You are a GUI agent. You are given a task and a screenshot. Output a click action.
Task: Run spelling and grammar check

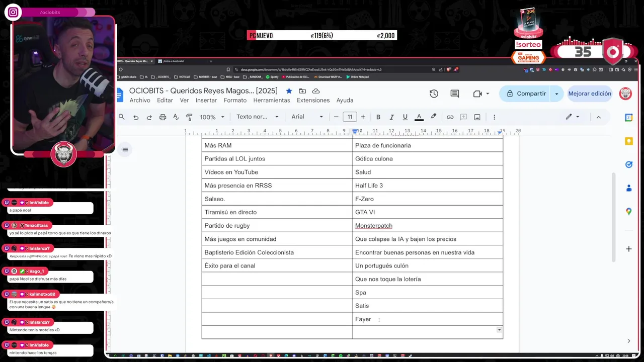click(x=176, y=117)
